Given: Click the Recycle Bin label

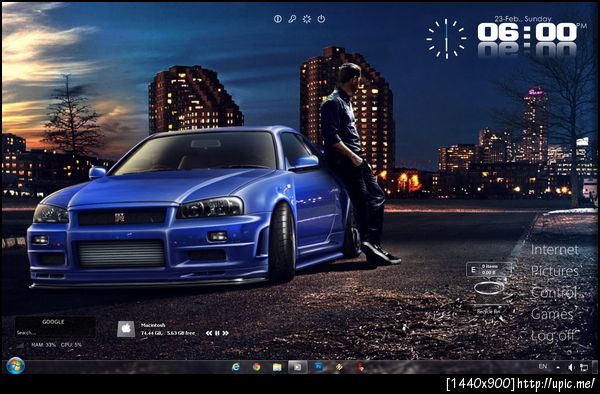Looking at the screenshot, I should 488,312.
